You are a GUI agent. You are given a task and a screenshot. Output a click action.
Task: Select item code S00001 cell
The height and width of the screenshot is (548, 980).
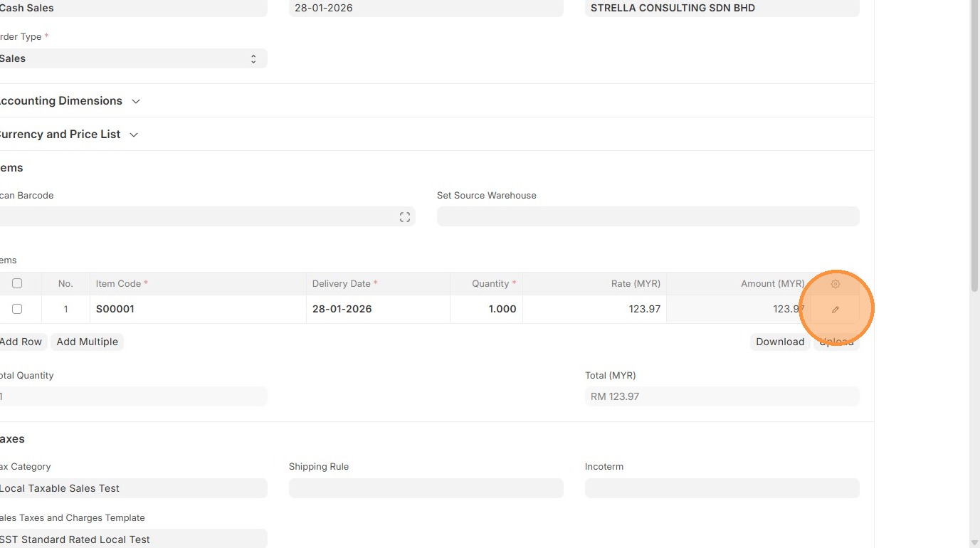[198, 309]
